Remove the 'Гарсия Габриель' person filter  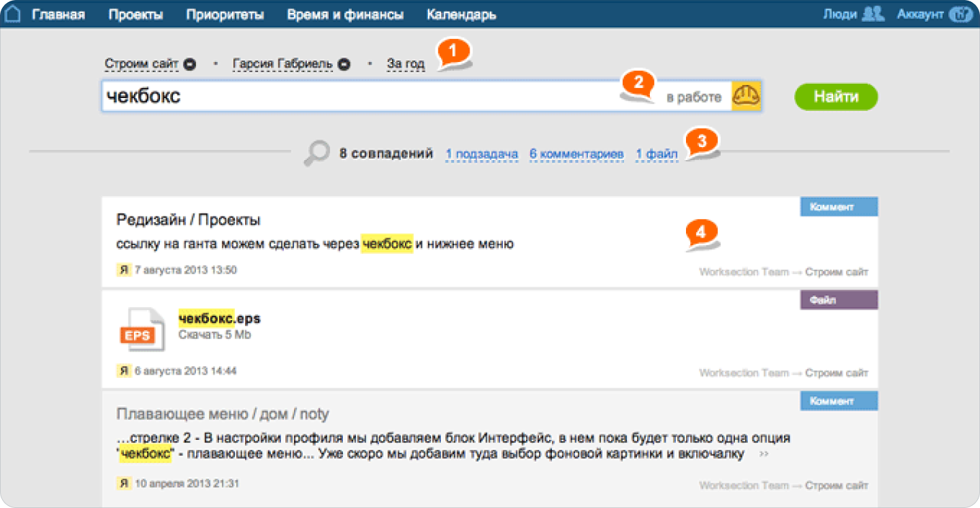pos(344,64)
